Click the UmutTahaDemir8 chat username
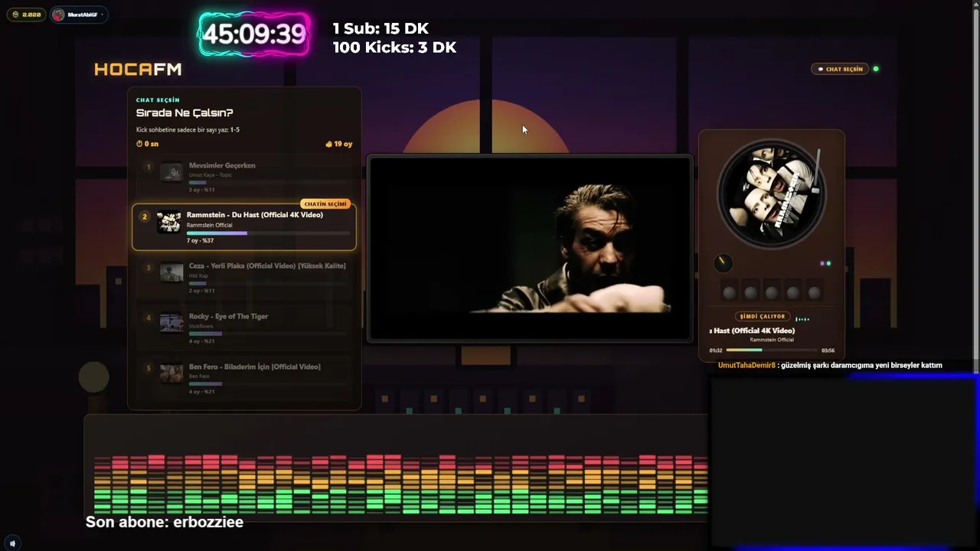This screenshot has height=551, width=980. [x=746, y=365]
